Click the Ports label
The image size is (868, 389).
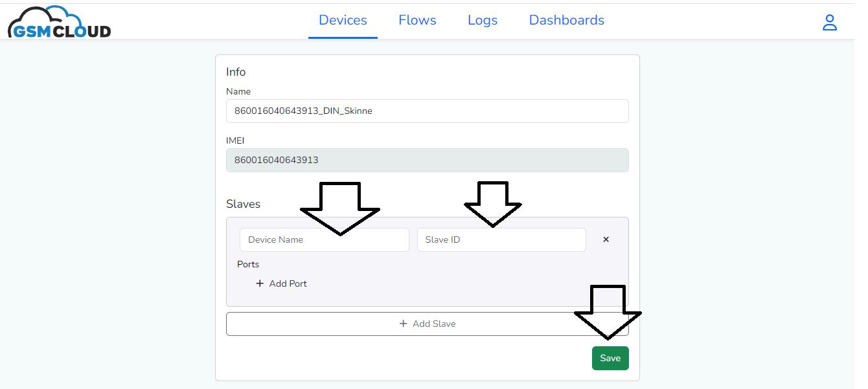[248, 264]
